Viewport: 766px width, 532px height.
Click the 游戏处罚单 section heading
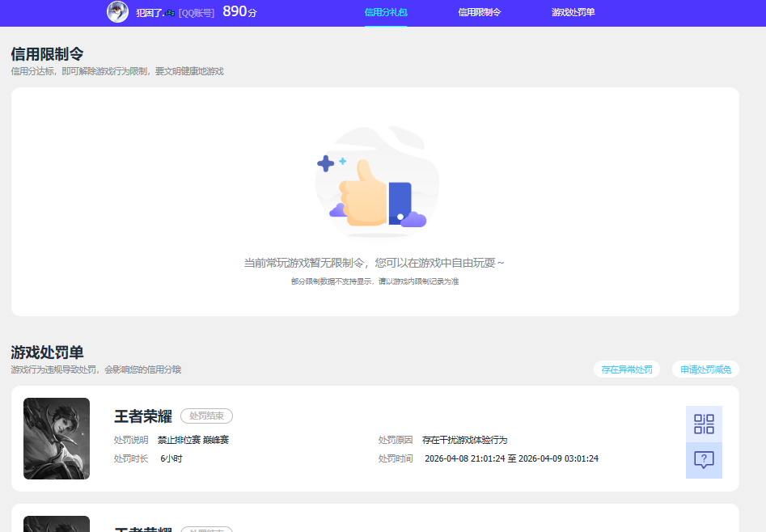48,353
